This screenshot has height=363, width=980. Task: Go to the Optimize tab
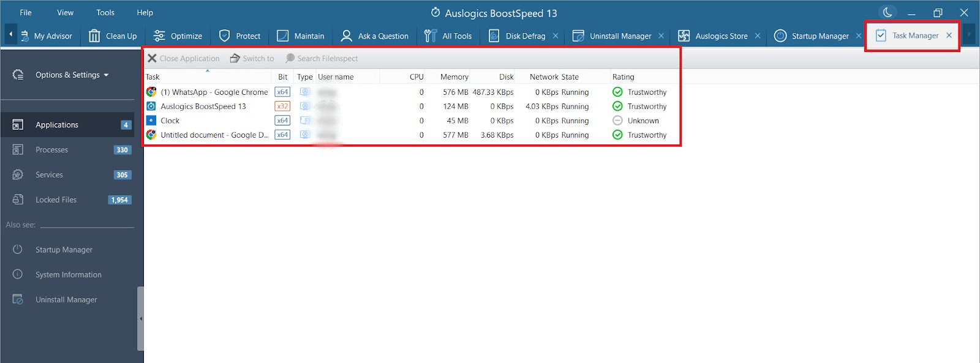pos(178,36)
